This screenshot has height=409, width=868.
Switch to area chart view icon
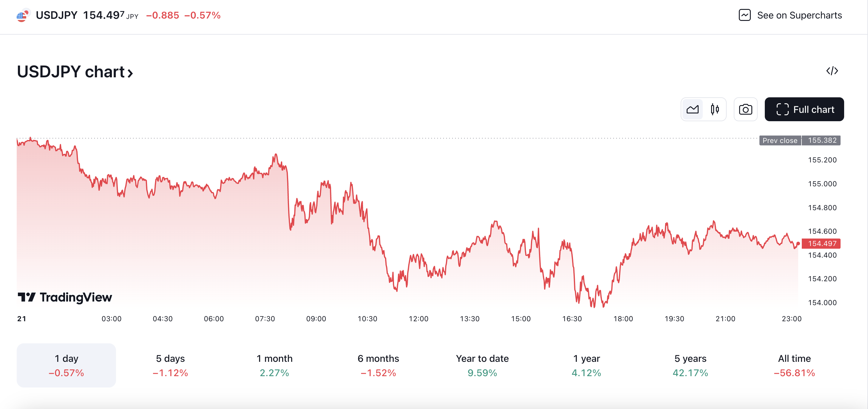tap(692, 110)
